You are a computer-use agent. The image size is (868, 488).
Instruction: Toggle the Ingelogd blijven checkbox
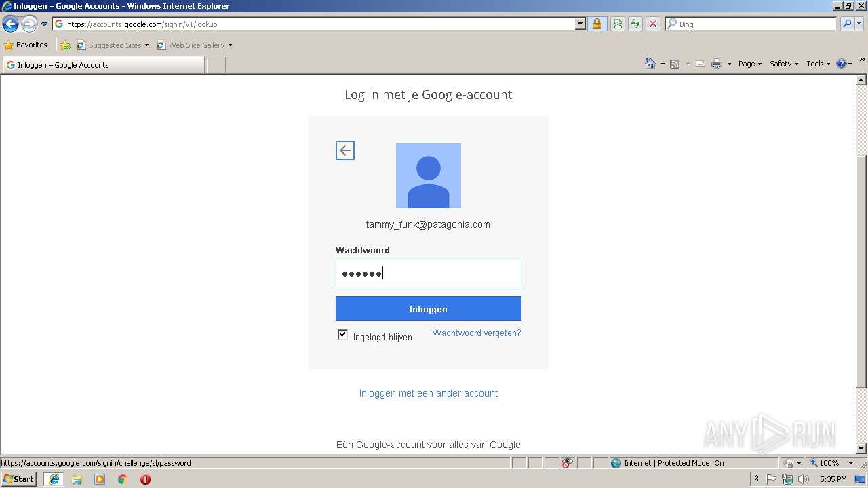click(x=342, y=335)
